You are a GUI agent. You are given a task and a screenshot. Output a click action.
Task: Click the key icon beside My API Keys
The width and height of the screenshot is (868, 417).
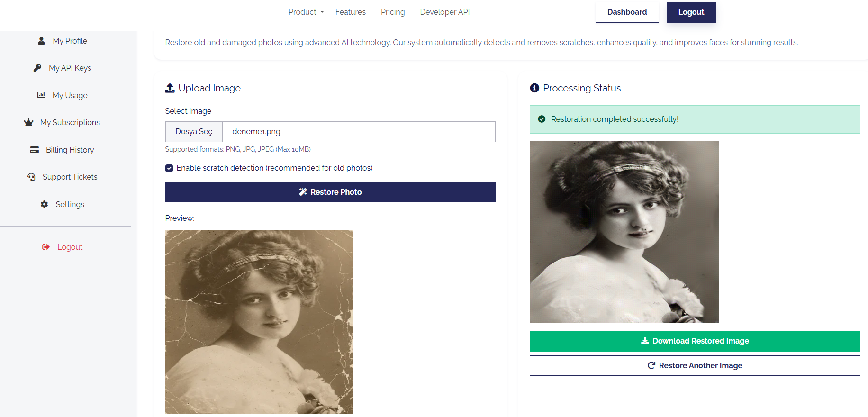[37, 68]
